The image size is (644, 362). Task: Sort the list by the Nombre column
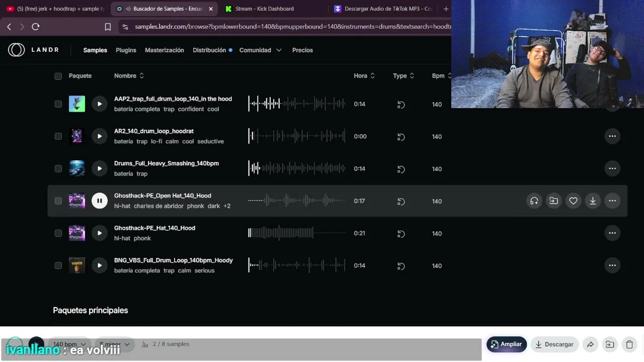(129, 75)
